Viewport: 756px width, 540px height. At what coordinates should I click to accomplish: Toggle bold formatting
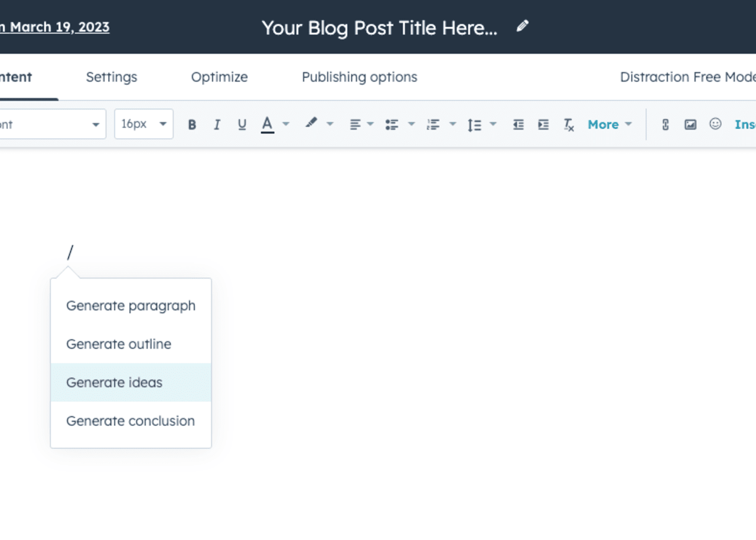coord(192,125)
